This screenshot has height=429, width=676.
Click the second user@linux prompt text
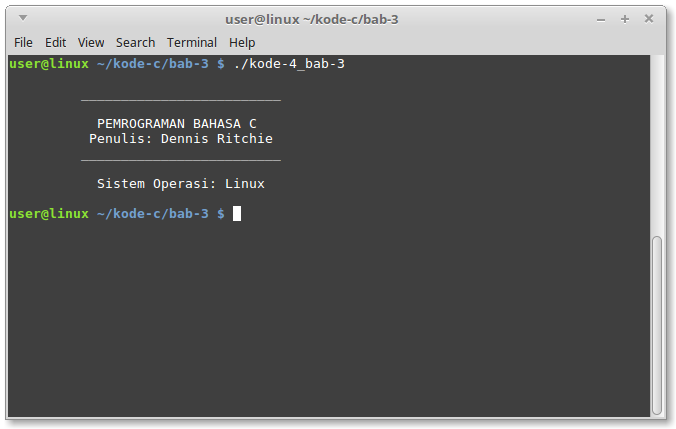click(x=49, y=213)
